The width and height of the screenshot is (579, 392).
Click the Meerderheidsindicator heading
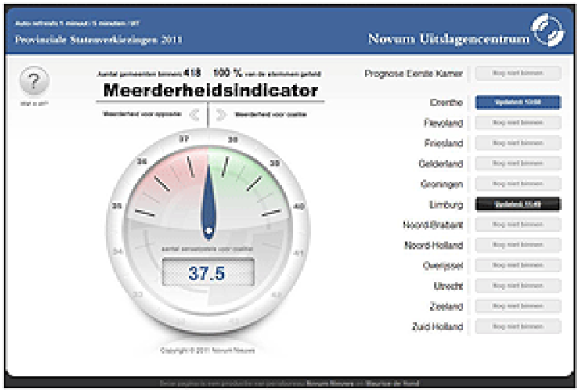pyautogui.click(x=210, y=91)
